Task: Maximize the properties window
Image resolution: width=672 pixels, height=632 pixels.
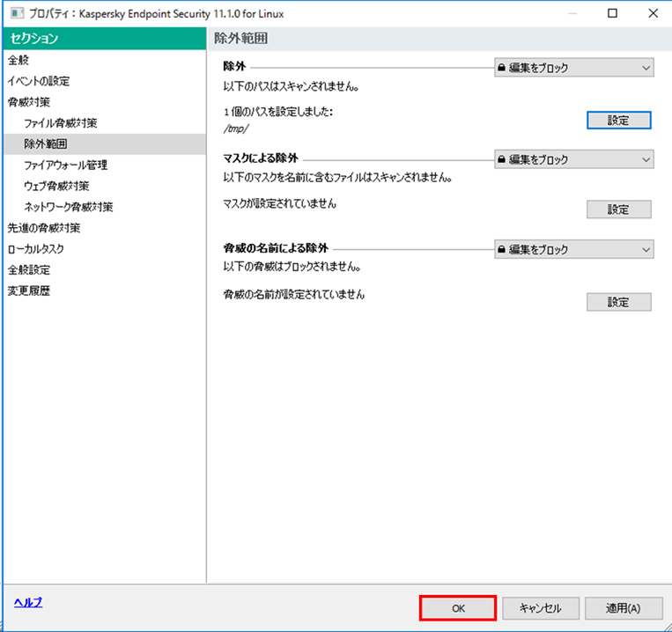Action: pyautogui.click(x=613, y=13)
